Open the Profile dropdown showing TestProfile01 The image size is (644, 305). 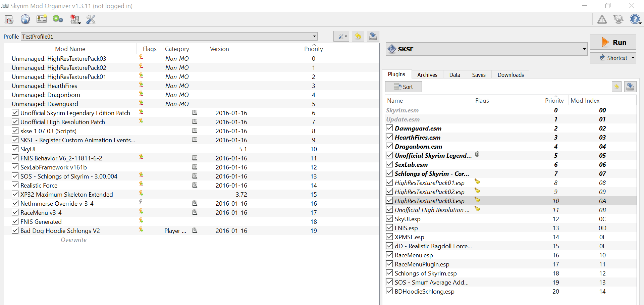tap(169, 36)
